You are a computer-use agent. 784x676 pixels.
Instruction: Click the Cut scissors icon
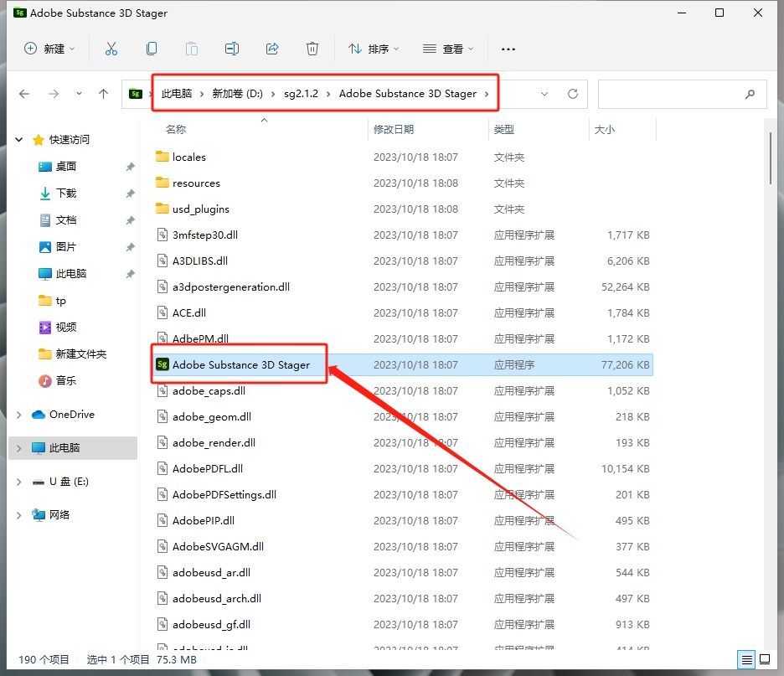point(111,49)
